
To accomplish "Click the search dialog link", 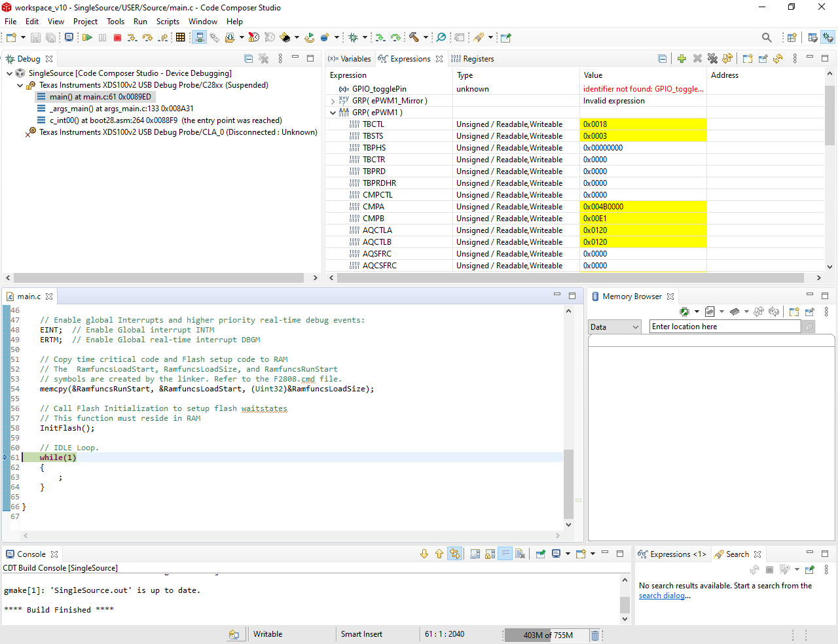I will [x=662, y=596].
